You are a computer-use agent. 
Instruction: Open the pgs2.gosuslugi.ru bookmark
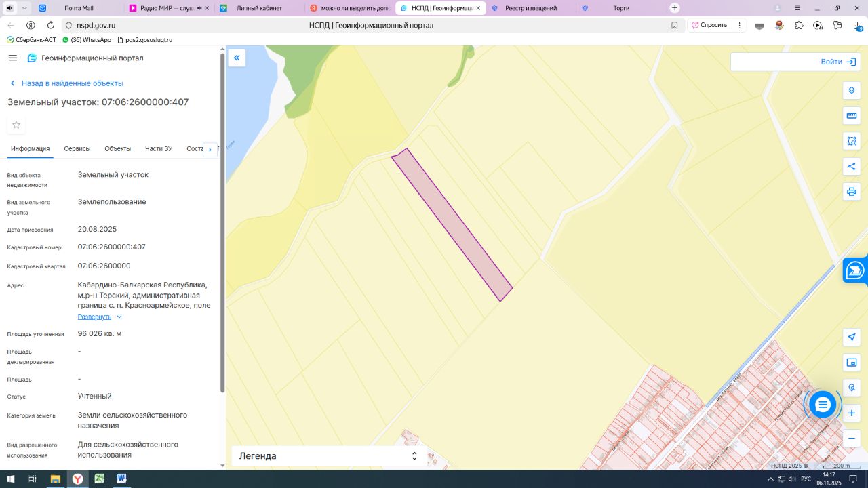click(x=144, y=40)
